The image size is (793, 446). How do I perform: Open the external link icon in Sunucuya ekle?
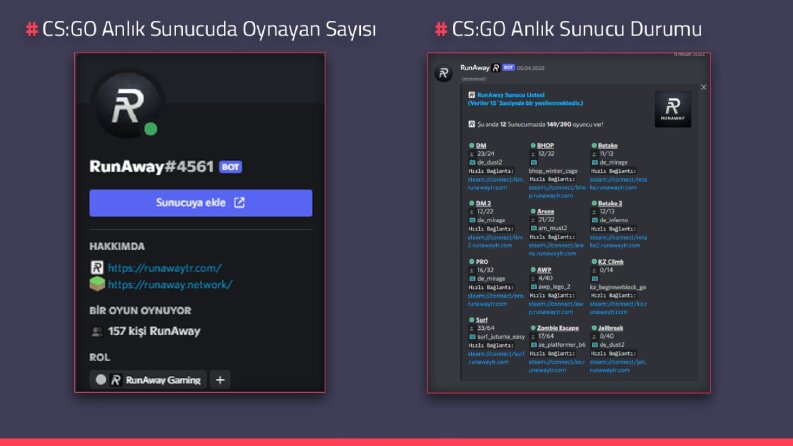pos(239,203)
